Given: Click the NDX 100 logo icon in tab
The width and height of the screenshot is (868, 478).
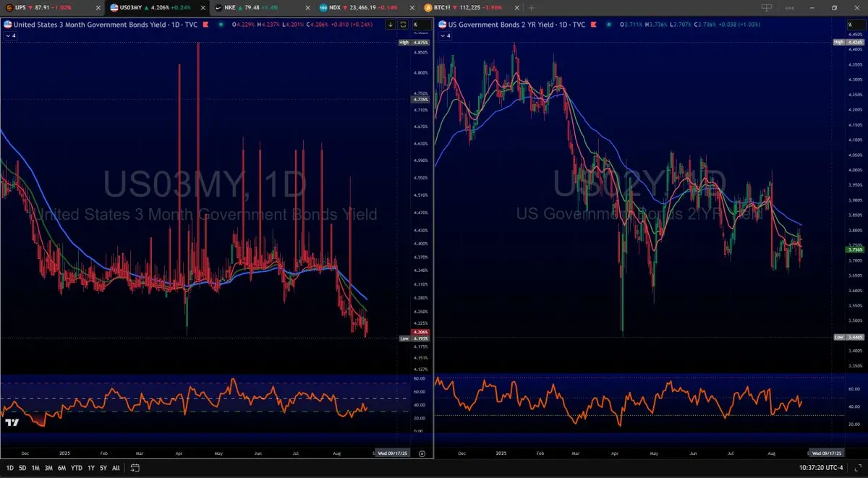Looking at the screenshot, I should tap(323, 7).
